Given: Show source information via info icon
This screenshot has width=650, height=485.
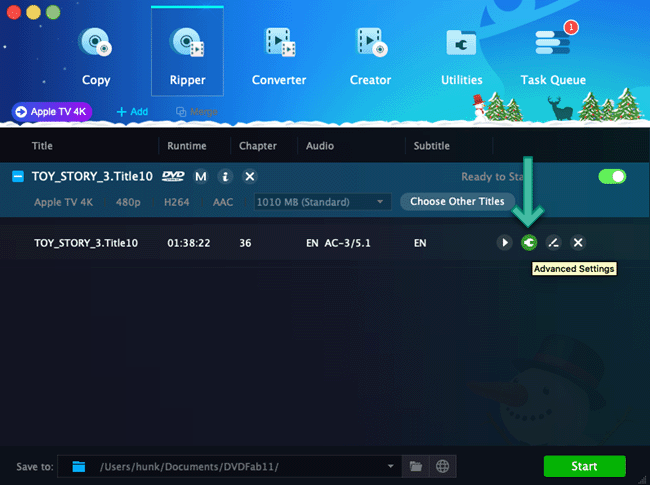Looking at the screenshot, I should [225, 177].
